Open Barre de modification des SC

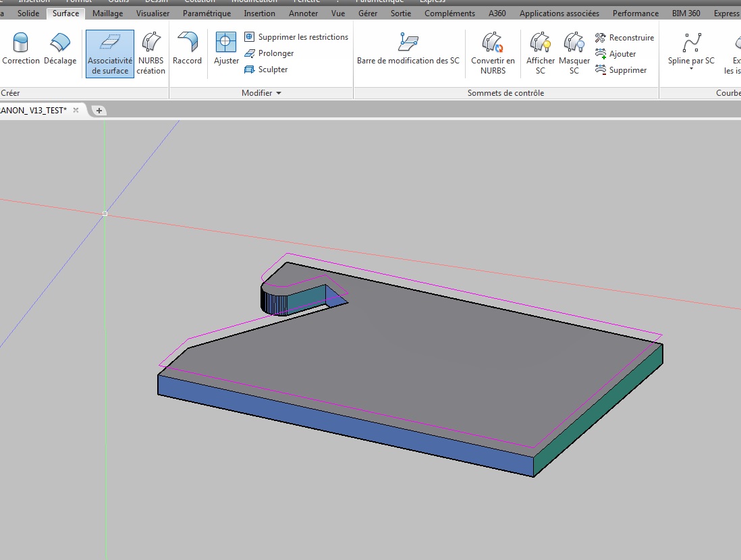point(408,49)
